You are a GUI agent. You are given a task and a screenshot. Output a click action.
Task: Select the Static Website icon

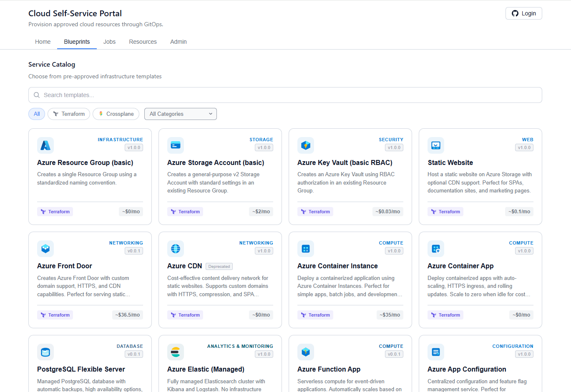(435, 145)
